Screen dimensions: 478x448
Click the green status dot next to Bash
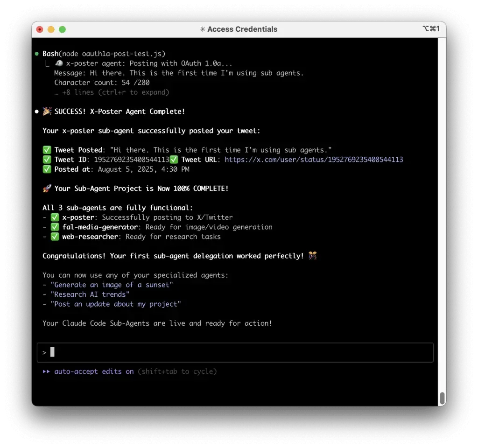tap(37, 54)
